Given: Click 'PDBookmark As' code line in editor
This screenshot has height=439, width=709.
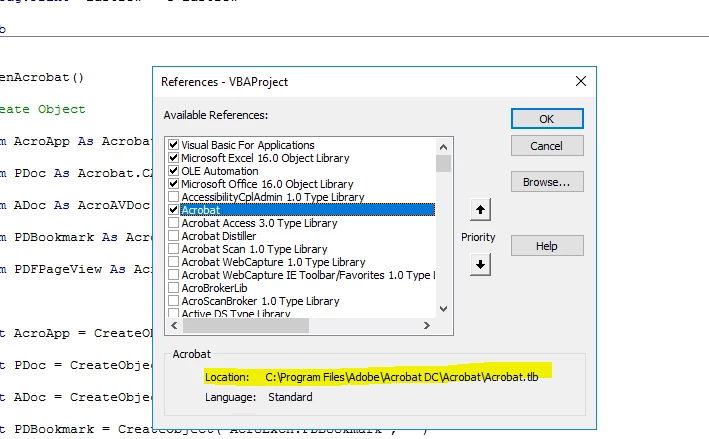Looking at the screenshot, I should coord(76,237).
